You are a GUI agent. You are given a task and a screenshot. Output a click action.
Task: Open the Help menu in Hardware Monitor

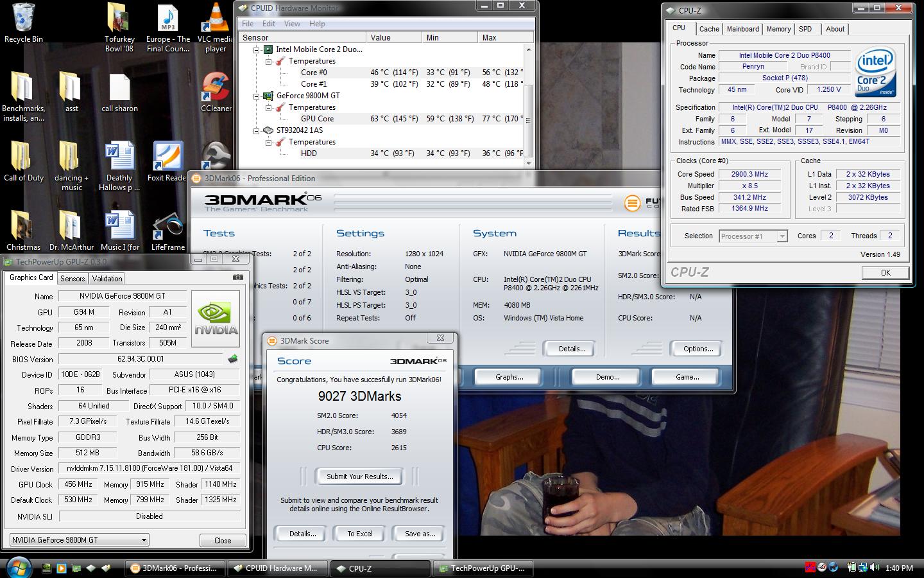[317, 24]
